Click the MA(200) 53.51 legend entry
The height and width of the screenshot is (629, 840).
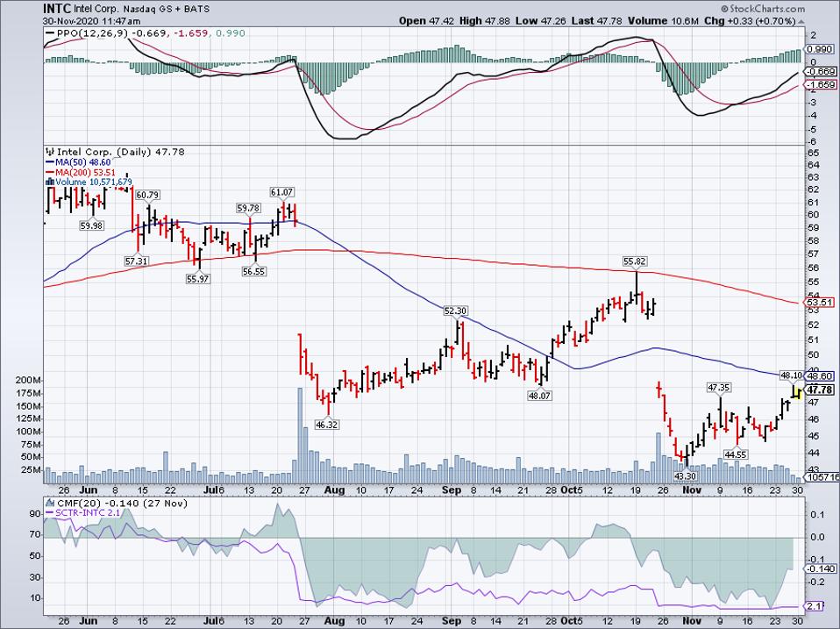click(82, 172)
